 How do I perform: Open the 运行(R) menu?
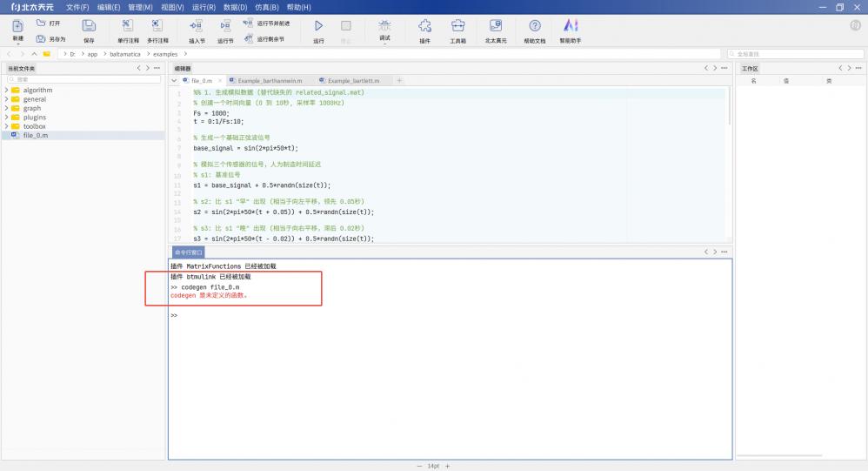(x=203, y=7)
